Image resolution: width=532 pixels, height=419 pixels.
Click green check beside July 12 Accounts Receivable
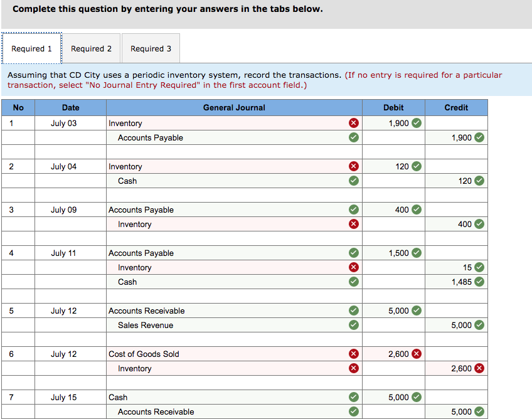(x=354, y=310)
